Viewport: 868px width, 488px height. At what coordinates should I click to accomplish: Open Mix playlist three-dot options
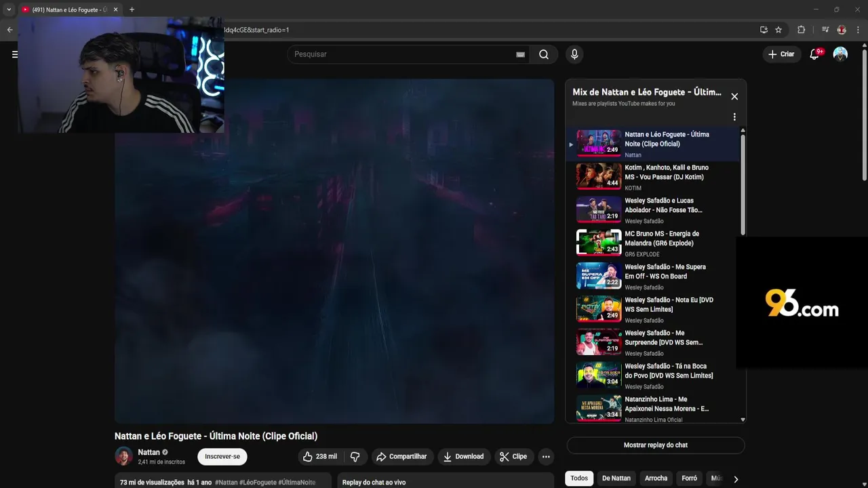point(734,117)
